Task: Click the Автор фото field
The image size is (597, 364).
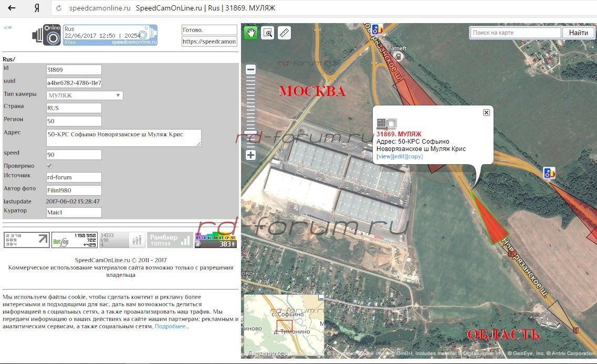Action: (x=74, y=190)
